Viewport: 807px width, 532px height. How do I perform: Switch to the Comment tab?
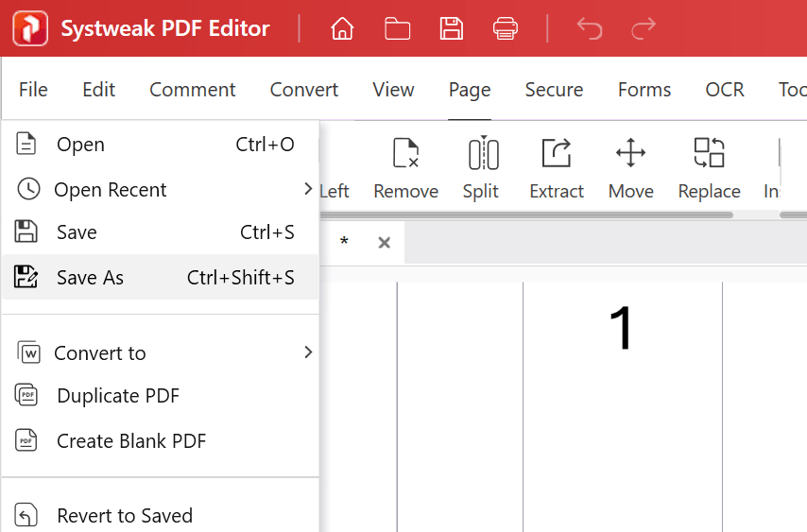point(193,90)
